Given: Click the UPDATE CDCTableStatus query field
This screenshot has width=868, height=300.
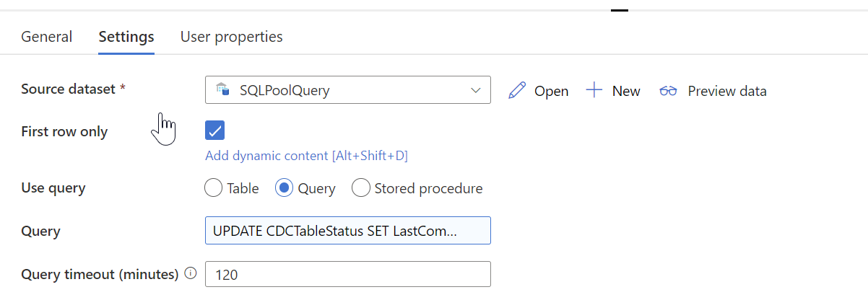Looking at the screenshot, I should pyautogui.click(x=348, y=231).
